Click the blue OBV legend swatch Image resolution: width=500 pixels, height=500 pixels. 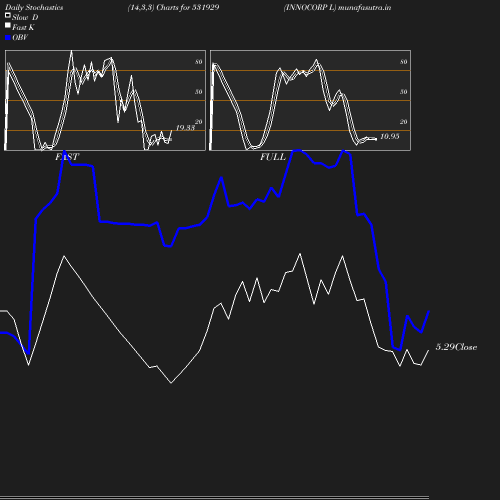pos(8,38)
